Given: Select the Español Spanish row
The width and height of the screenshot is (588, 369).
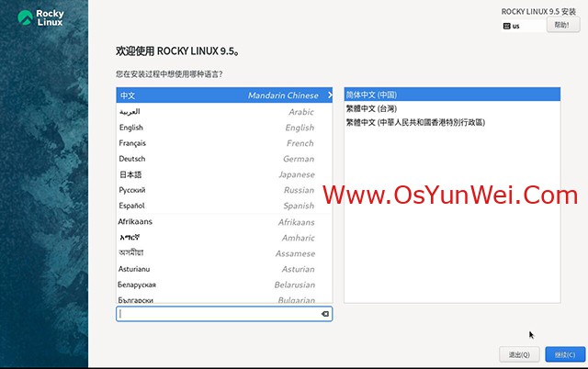Looking at the screenshot, I should 224,206.
